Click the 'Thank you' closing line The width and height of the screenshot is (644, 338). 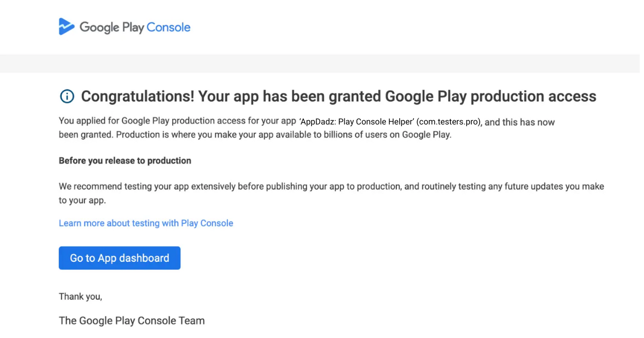[x=80, y=296]
